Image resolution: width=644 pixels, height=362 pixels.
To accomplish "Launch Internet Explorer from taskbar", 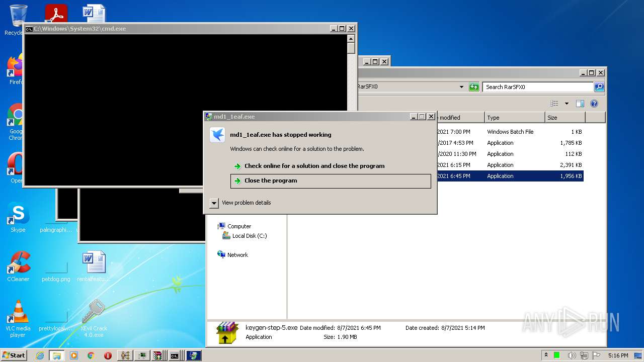I will (40, 355).
